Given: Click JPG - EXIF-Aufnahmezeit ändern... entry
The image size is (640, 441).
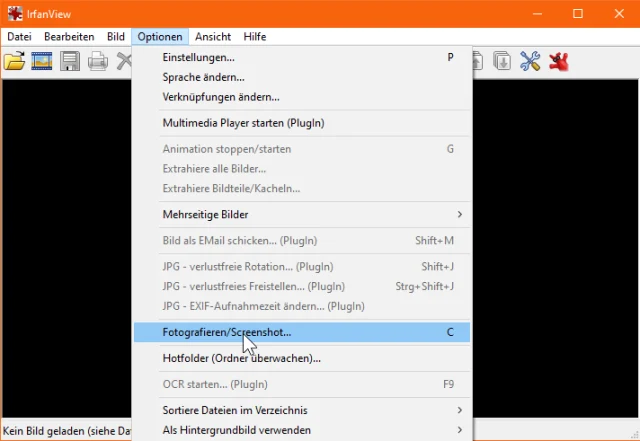Looking at the screenshot, I should coord(302,306).
